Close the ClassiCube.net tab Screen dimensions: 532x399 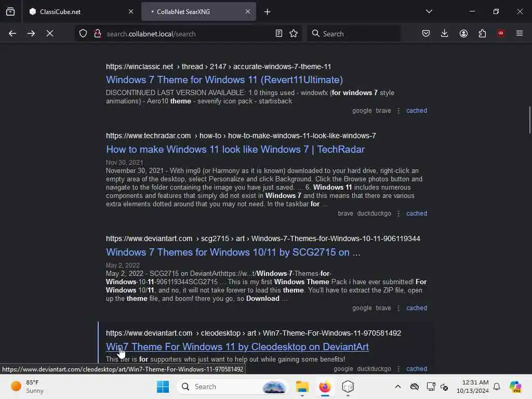pyautogui.click(x=130, y=11)
